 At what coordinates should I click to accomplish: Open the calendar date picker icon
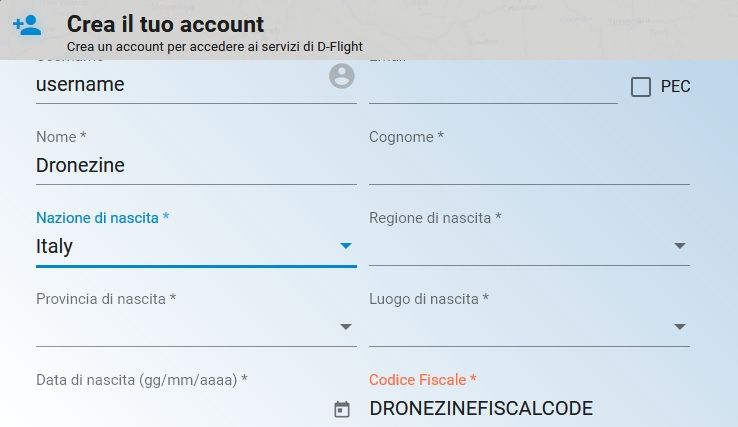[342, 409]
